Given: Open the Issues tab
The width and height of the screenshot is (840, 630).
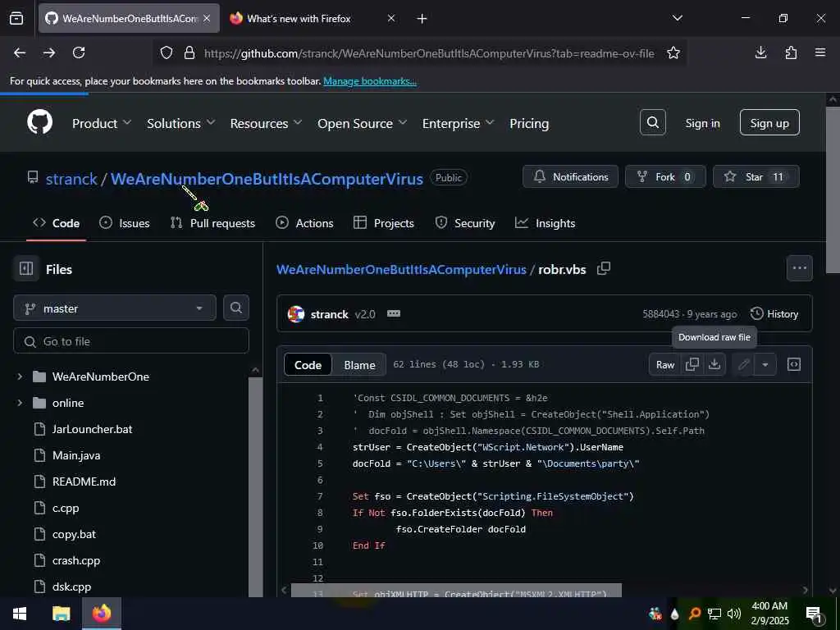Looking at the screenshot, I should (125, 223).
